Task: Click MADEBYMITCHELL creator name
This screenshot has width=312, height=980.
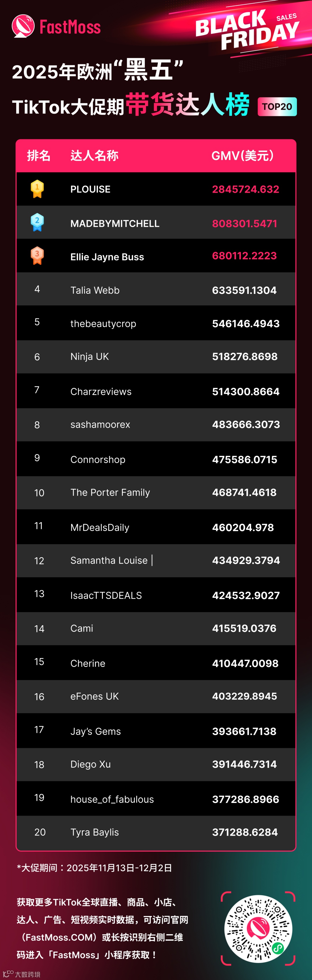Action: coord(115,223)
